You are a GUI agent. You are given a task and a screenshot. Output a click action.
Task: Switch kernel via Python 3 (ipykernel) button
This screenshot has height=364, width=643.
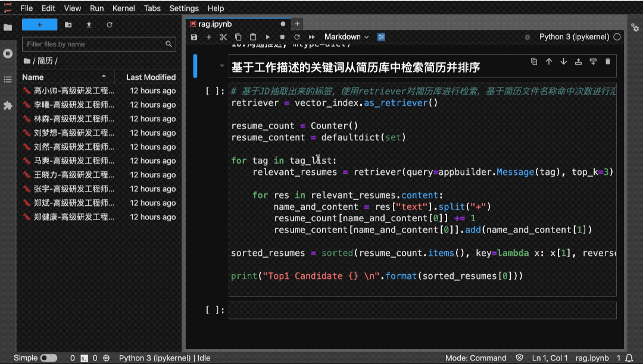coord(574,37)
